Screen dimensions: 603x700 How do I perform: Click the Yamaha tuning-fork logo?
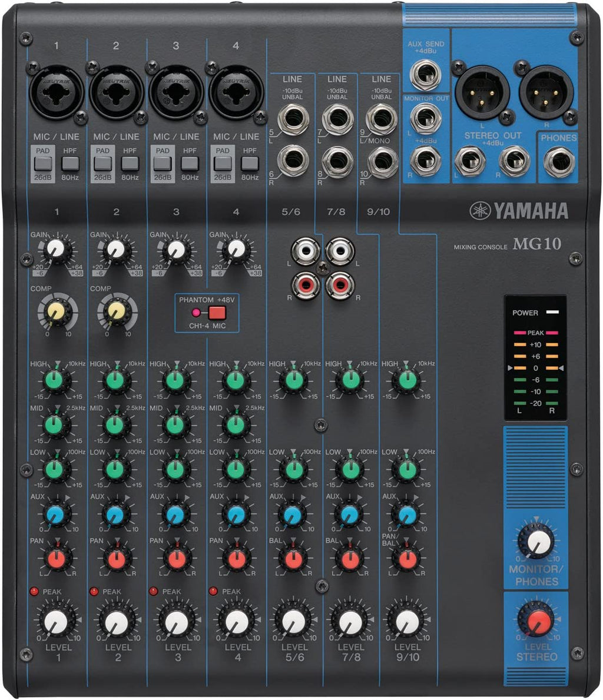(480, 211)
